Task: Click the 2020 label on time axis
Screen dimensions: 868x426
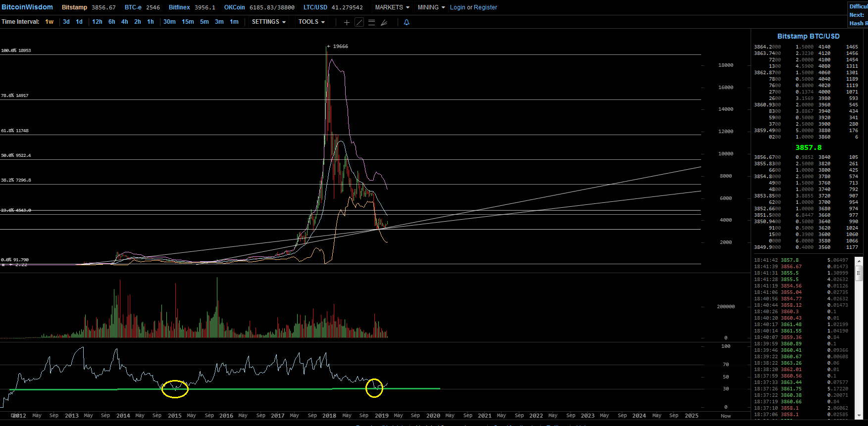Action: 433,416
